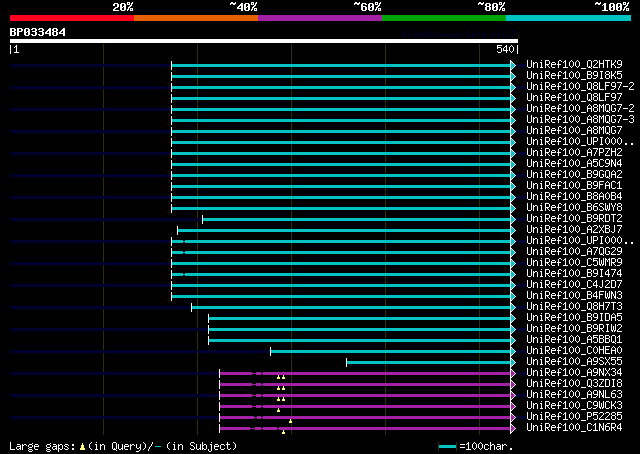Screen dimensions: 640x454
Task: Click the 540 end position label
Action: pyautogui.click(x=505, y=49)
